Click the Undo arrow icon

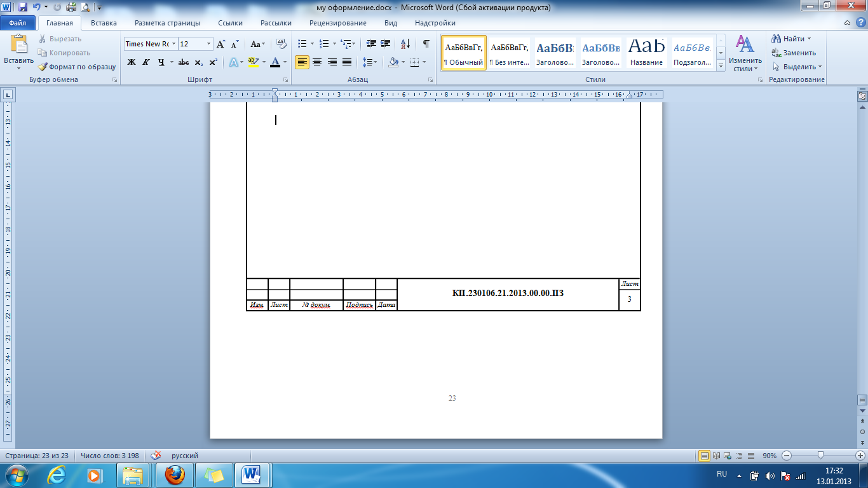[x=37, y=8]
